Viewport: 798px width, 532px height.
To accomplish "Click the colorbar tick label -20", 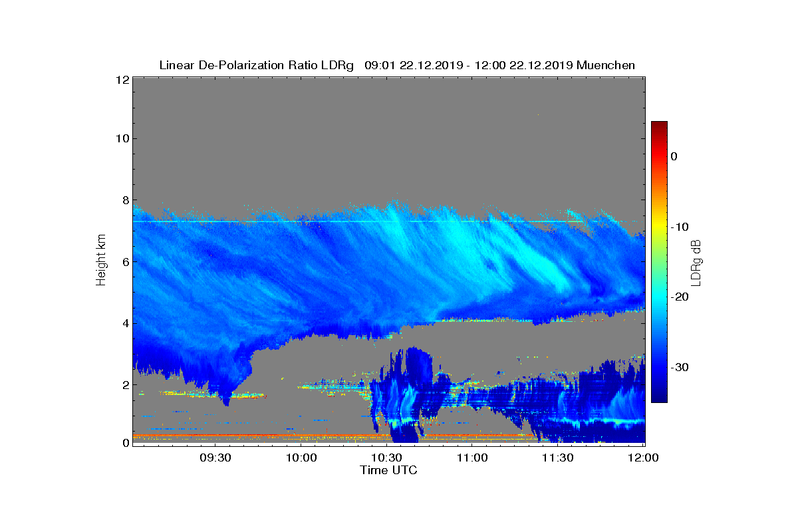I will (x=680, y=297).
